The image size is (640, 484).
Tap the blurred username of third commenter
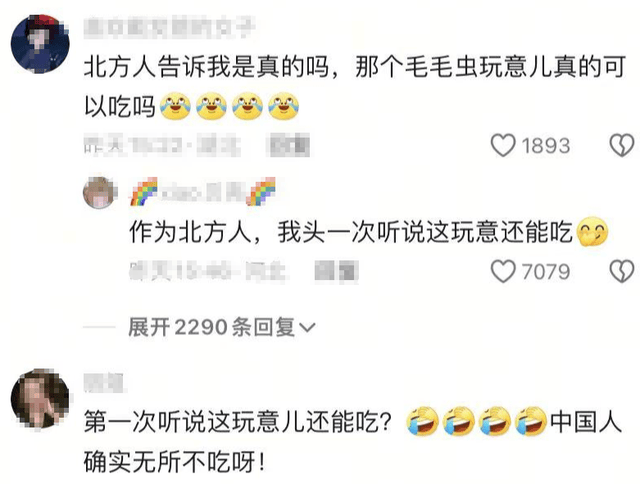coord(104,383)
